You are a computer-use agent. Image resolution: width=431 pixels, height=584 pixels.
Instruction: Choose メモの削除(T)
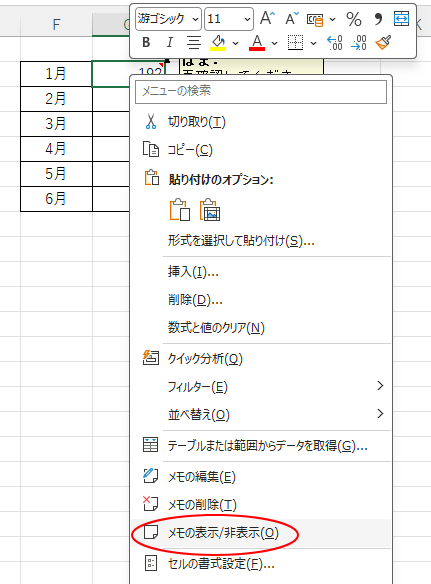(261, 505)
